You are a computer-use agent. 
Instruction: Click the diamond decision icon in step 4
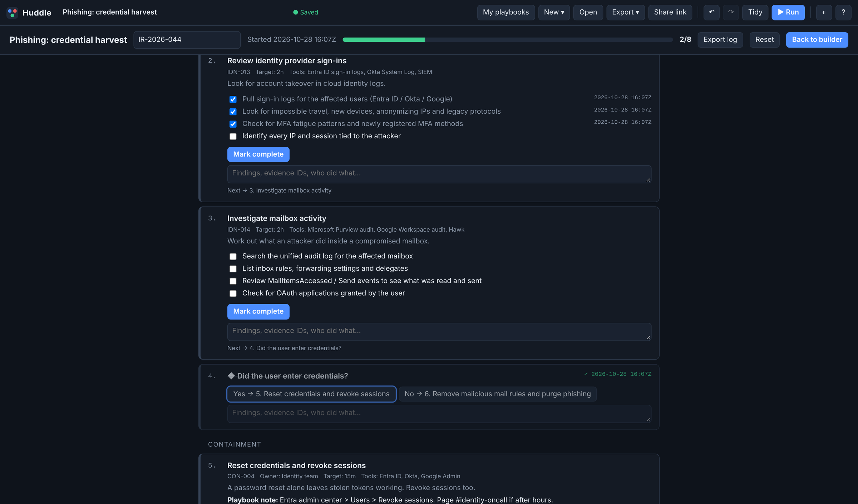[x=231, y=376]
